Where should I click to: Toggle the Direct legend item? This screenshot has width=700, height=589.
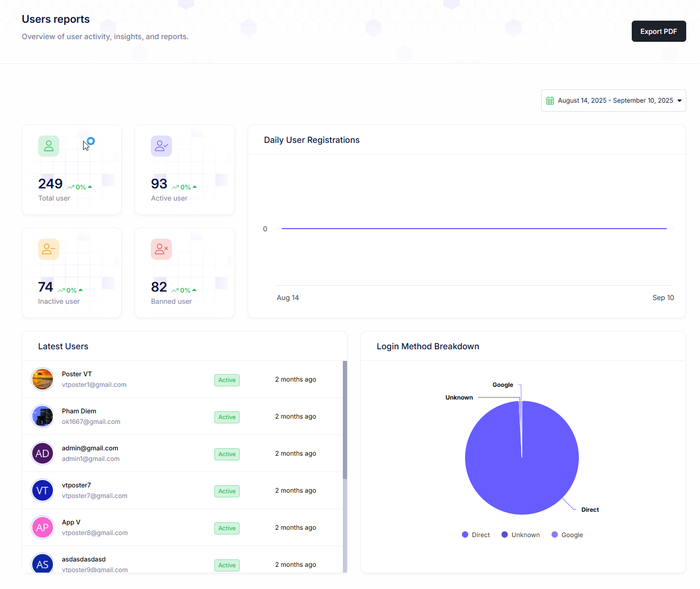(476, 535)
